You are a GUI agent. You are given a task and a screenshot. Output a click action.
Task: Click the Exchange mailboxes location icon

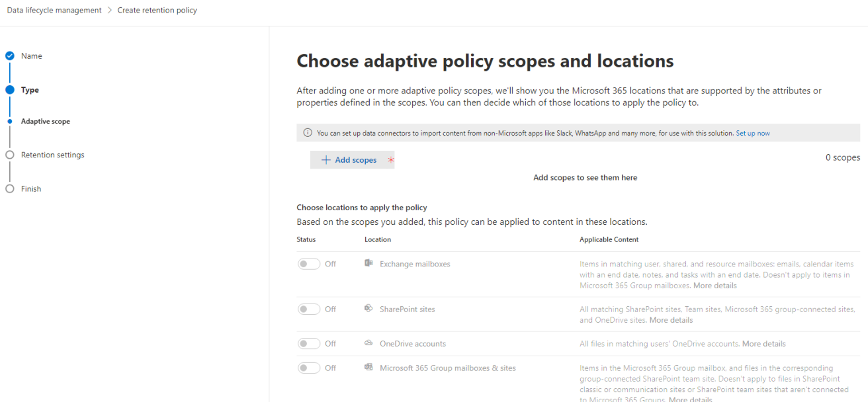(x=369, y=263)
